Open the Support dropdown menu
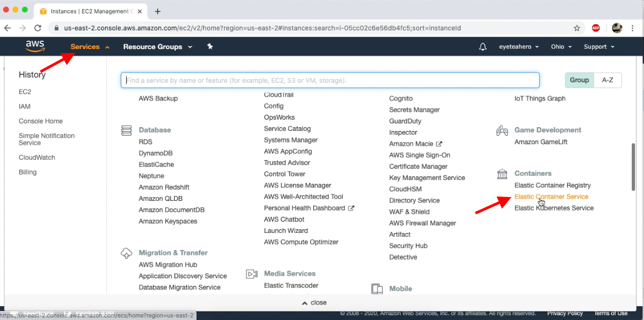 click(x=598, y=46)
